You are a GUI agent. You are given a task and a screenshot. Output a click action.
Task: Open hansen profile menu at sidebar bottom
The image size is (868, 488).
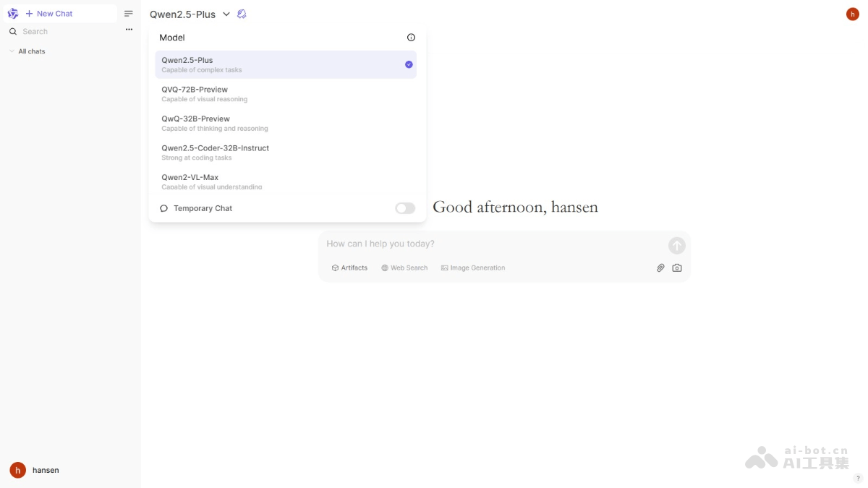35,470
